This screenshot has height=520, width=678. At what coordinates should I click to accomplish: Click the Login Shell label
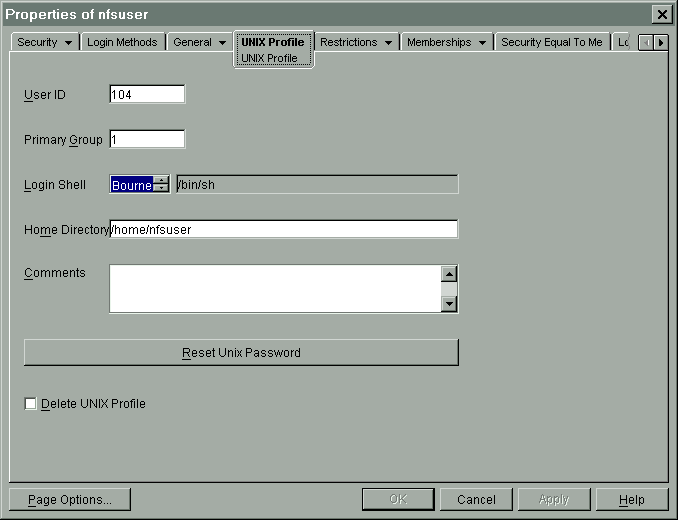pyautogui.click(x=55, y=185)
